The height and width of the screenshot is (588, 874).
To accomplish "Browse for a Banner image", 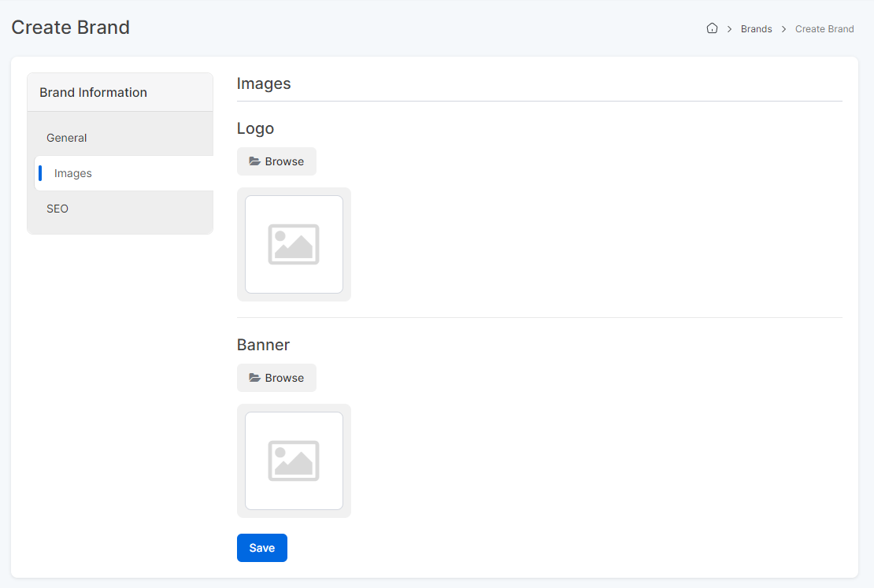I will coord(276,378).
